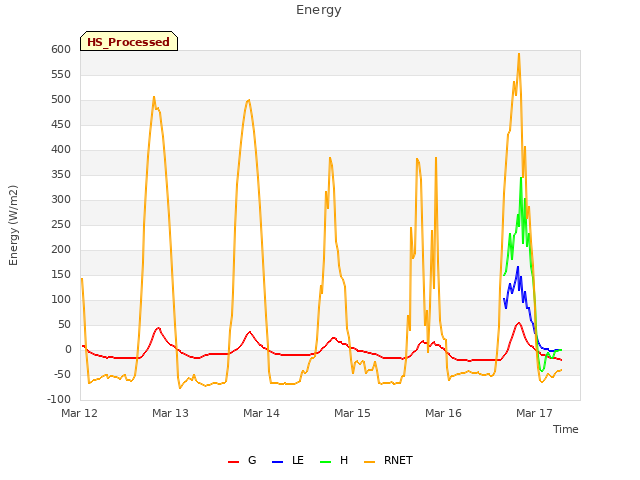Image resolution: width=640 pixels, height=480 pixels.
Task: Click the 350 y-axis tick label
Action: coord(61,175)
